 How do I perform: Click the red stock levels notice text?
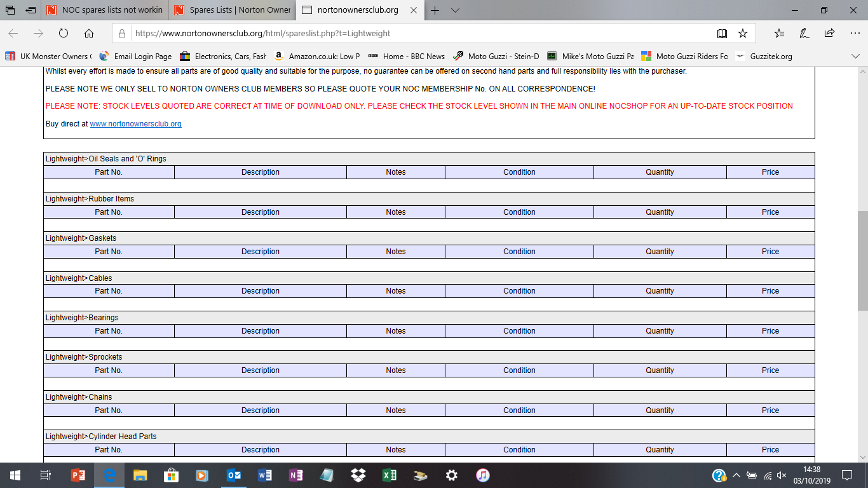tap(419, 106)
